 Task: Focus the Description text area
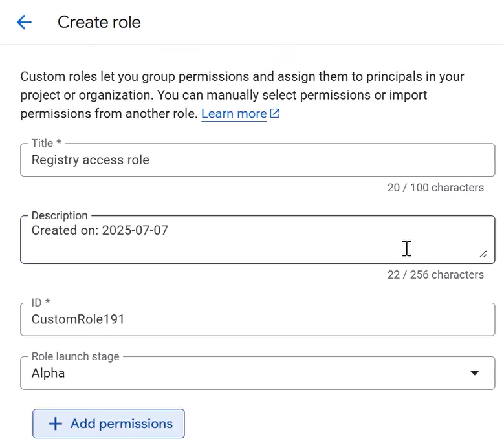259,246
